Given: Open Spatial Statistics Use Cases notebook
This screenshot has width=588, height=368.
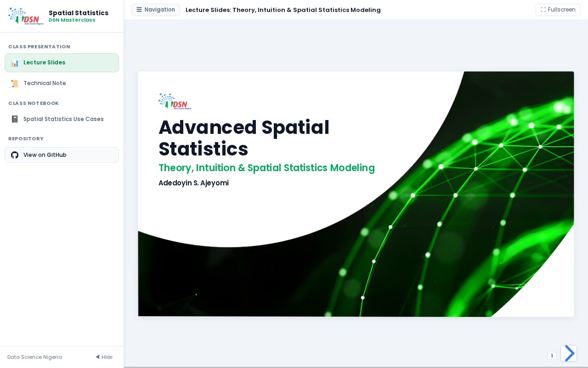Looking at the screenshot, I should tap(62, 119).
